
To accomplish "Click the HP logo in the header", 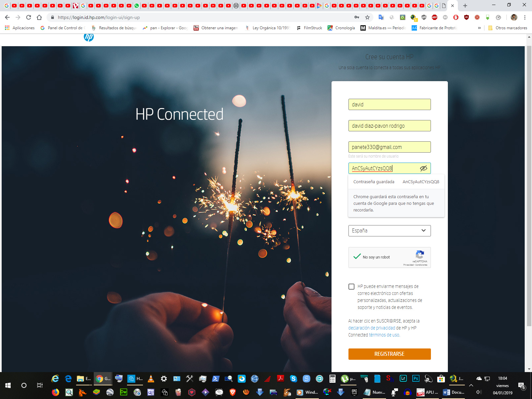I will tap(89, 37).
